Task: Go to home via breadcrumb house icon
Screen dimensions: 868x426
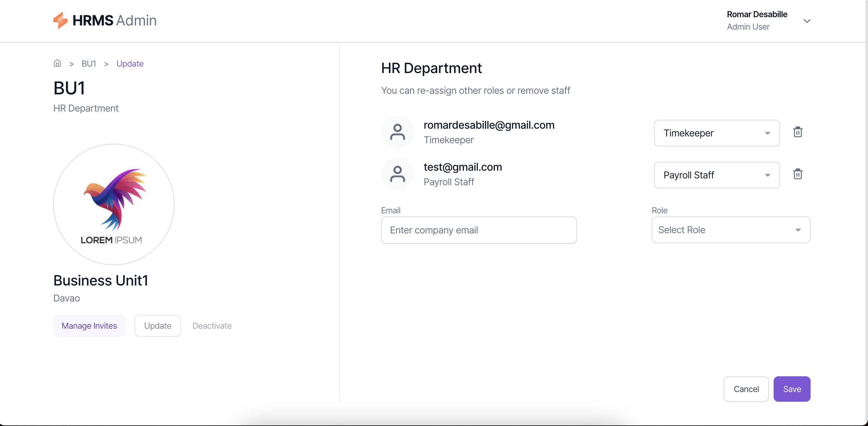Action: 57,63
